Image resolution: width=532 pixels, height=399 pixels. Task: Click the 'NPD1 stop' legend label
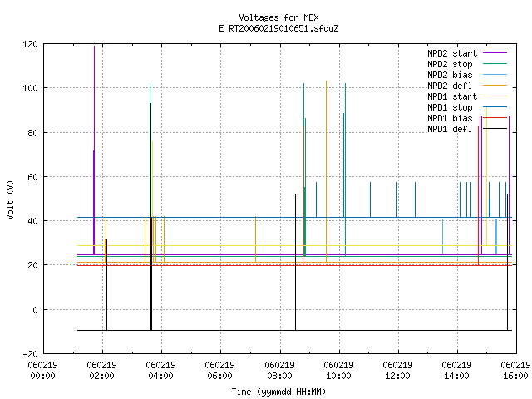[x=450, y=107]
